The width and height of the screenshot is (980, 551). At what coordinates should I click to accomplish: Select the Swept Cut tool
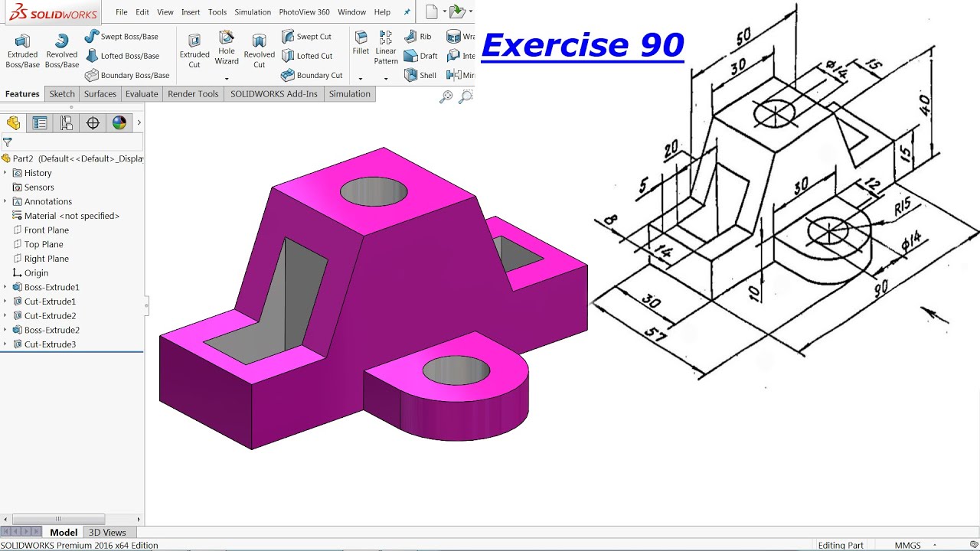[306, 36]
